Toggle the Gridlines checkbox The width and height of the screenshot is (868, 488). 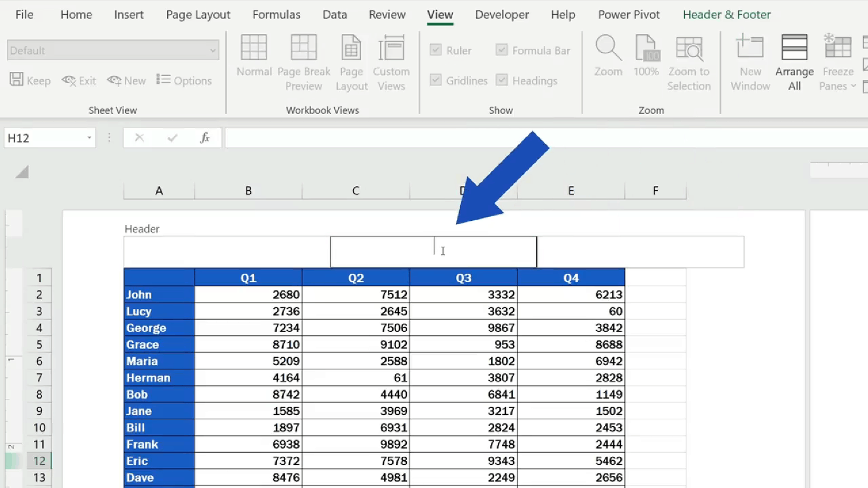point(436,80)
